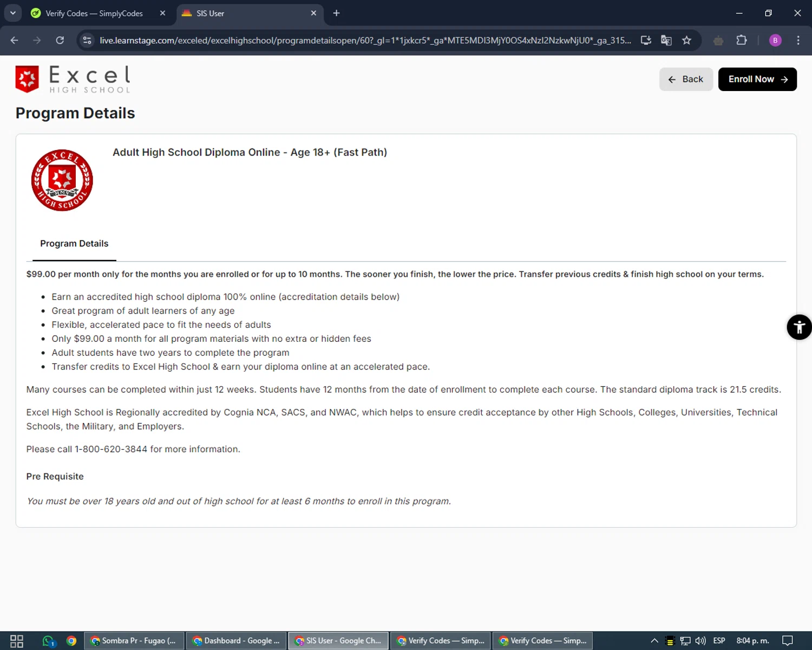Click the 8:04 p. m. clock
812x650 pixels.
752,641
